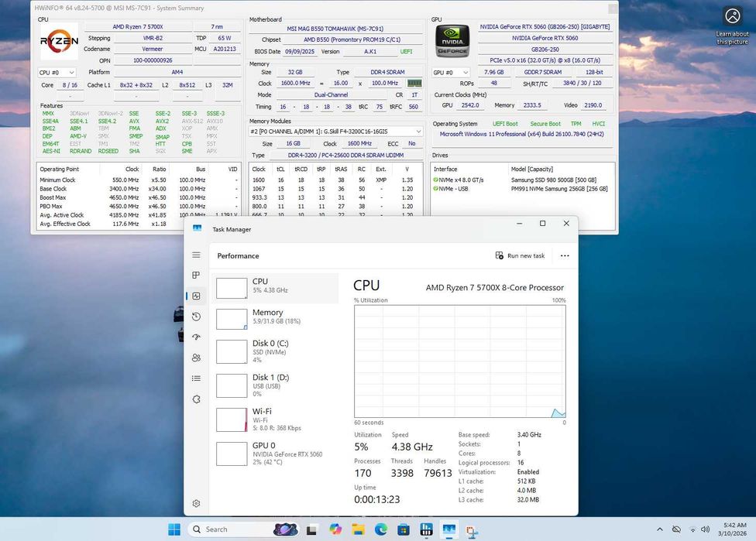This screenshot has width=756, height=541.
Task: Click the Ryzen logo in HWiNFO
Action: 59,42
